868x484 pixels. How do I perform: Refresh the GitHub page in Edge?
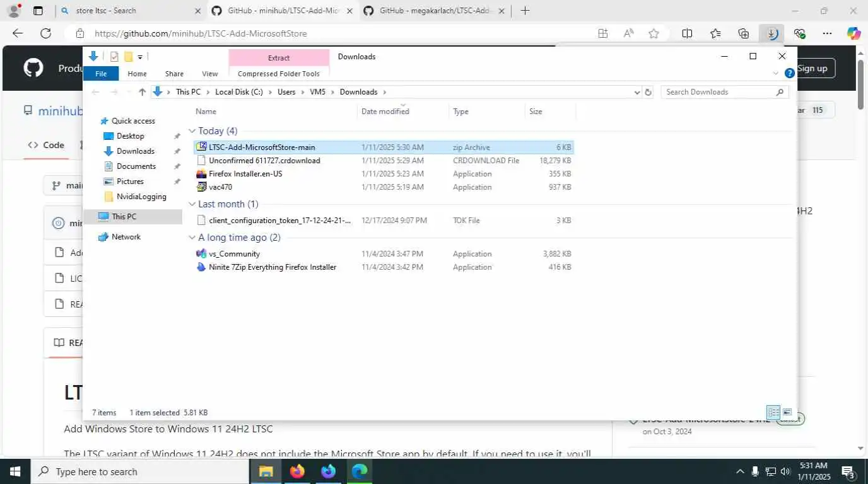[45, 33]
